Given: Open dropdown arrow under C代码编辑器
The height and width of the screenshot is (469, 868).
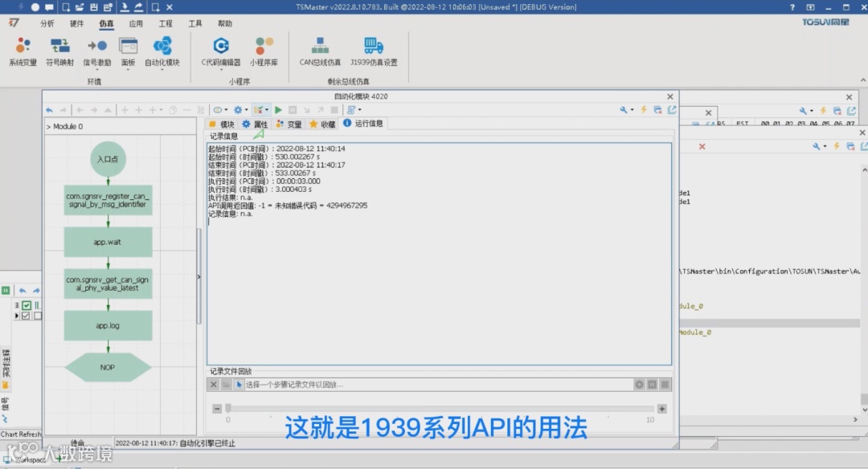Looking at the screenshot, I should (x=221, y=70).
